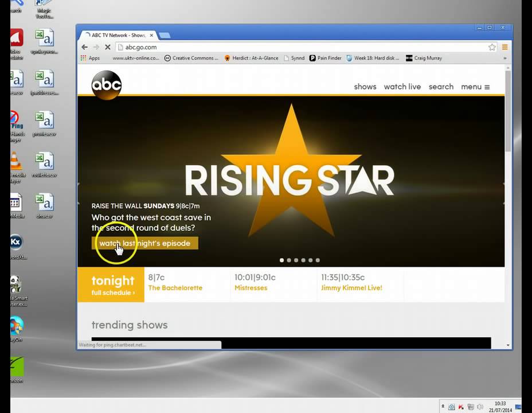Open the Mistresses show link

[251, 288]
